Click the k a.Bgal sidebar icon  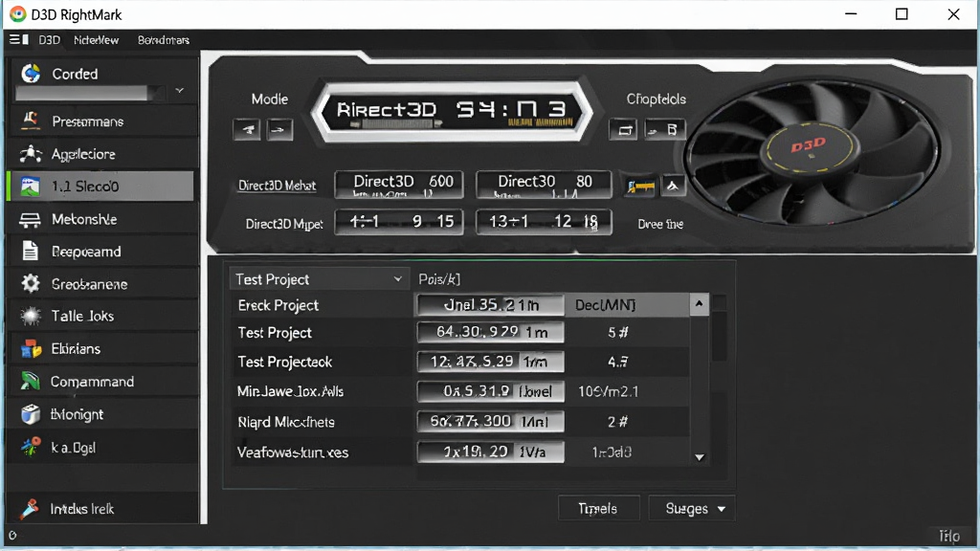(x=30, y=447)
